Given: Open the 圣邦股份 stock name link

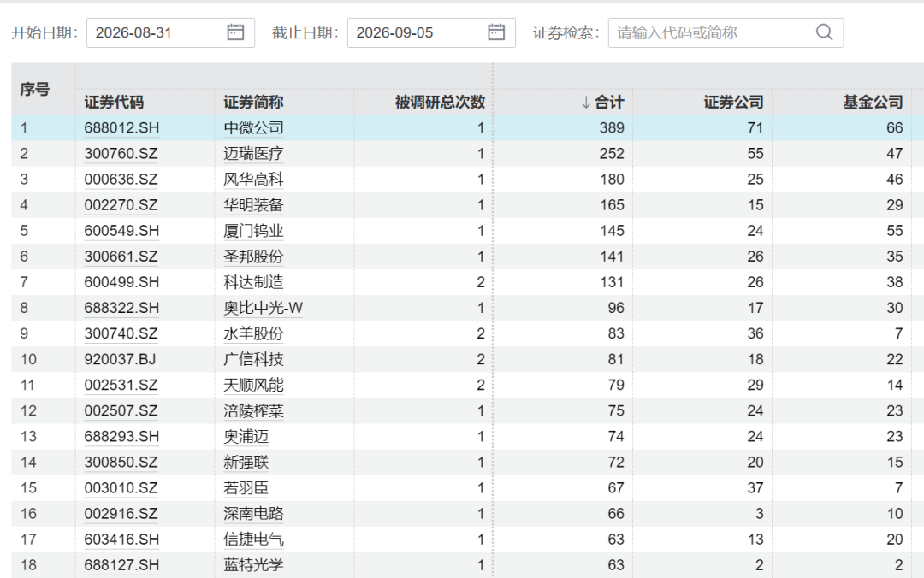Looking at the screenshot, I should point(253,257).
